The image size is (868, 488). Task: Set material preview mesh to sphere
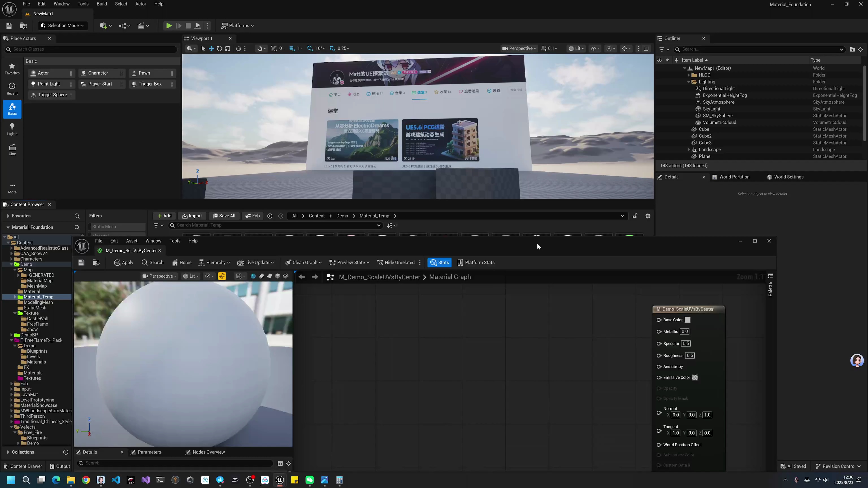pos(253,276)
